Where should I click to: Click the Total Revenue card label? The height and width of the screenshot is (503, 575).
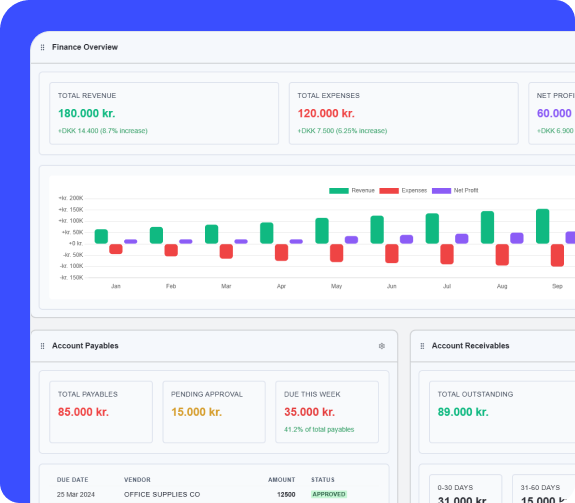point(87,96)
